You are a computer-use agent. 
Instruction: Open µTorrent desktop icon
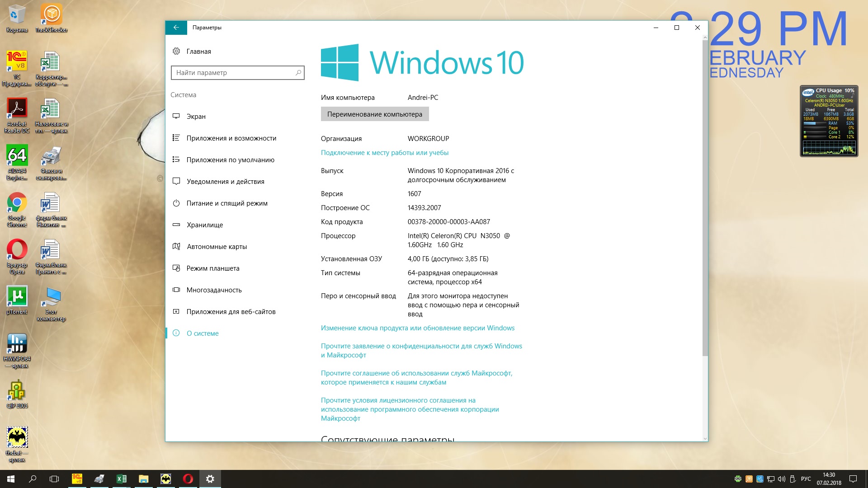click(17, 300)
